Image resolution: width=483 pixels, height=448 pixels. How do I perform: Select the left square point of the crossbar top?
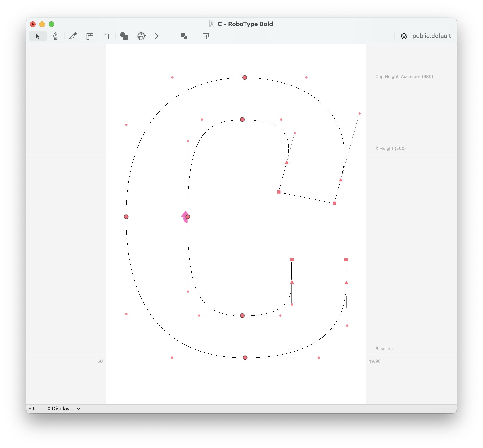(x=292, y=260)
